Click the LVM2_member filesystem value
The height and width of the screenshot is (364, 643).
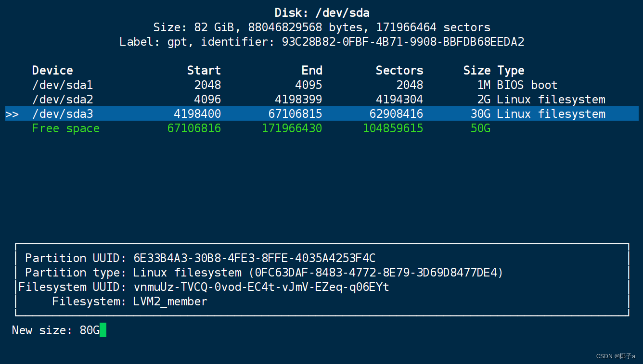tap(170, 301)
